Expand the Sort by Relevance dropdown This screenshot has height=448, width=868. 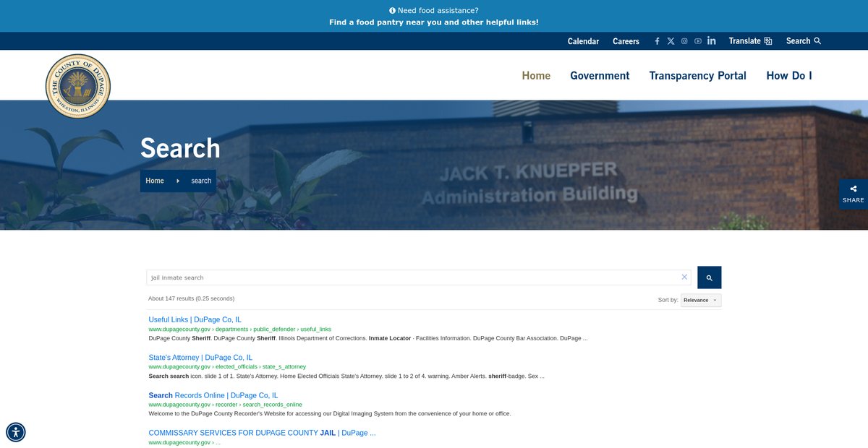700,300
